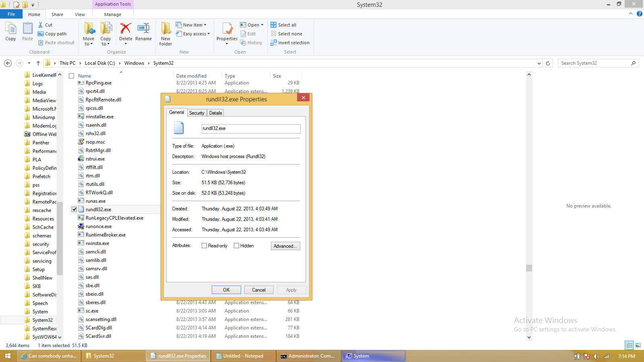Click the volume speaker tray icon
644x362 pixels.
point(597,356)
